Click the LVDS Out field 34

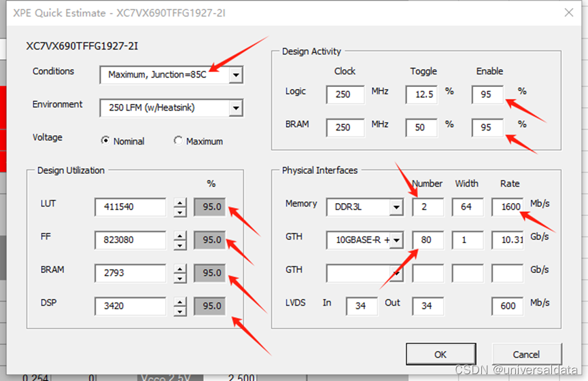(428, 306)
